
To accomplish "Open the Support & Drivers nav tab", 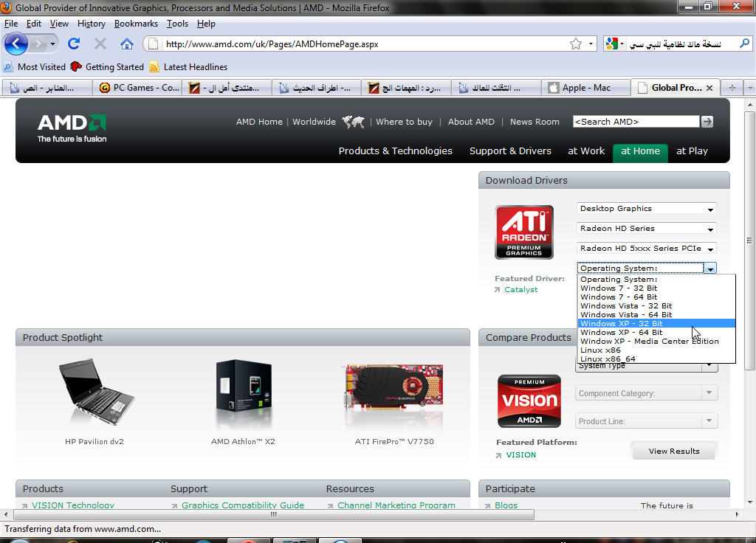I will 510,151.
